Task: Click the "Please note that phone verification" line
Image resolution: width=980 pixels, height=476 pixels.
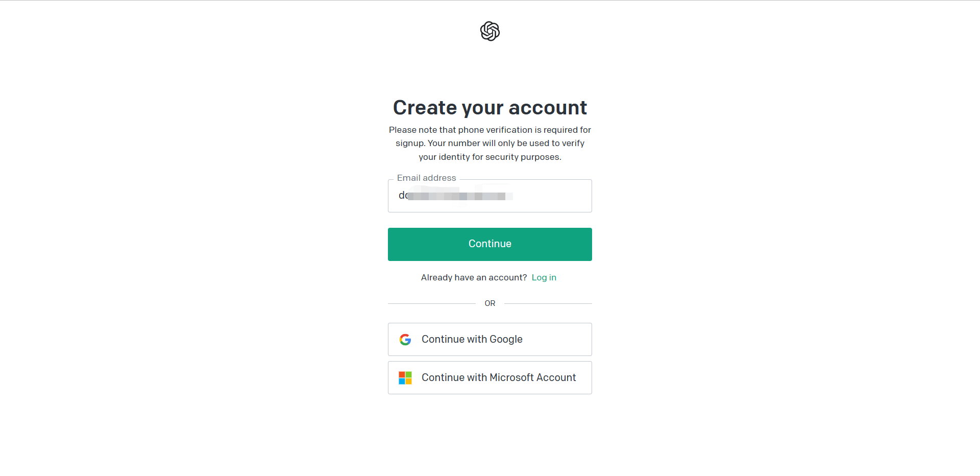Action: coord(489,130)
